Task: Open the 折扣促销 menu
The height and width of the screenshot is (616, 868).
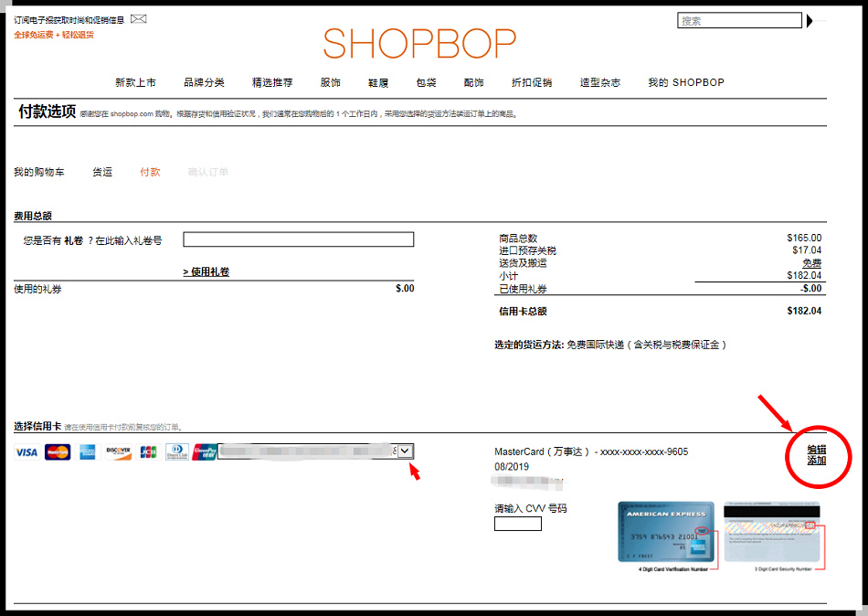Action: click(x=532, y=82)
